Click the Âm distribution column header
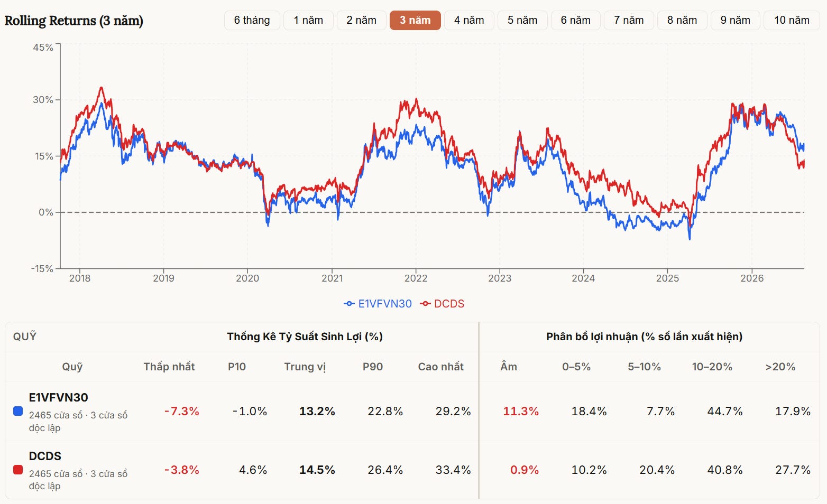 [x=509, y=367]
